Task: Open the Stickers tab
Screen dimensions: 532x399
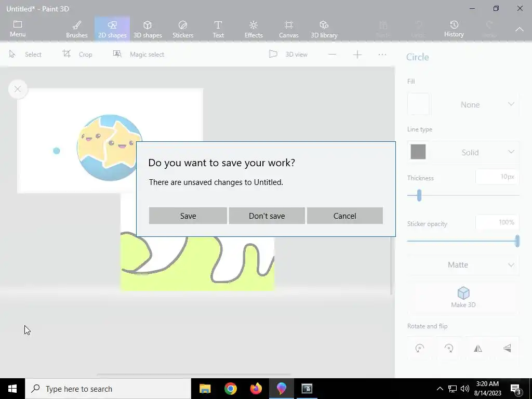Action: coord(183,29)
